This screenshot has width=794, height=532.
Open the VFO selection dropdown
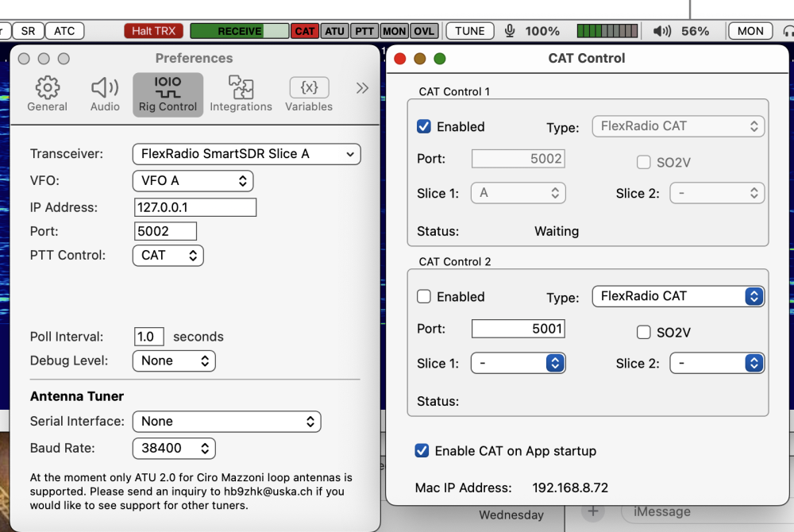click(193, 181)
